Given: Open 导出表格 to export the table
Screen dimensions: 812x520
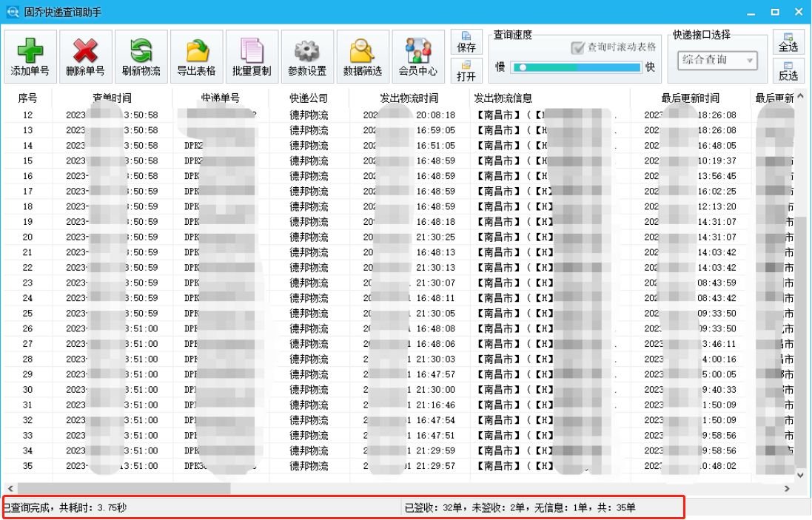Looking at the screenshot, I should [196, 55].
